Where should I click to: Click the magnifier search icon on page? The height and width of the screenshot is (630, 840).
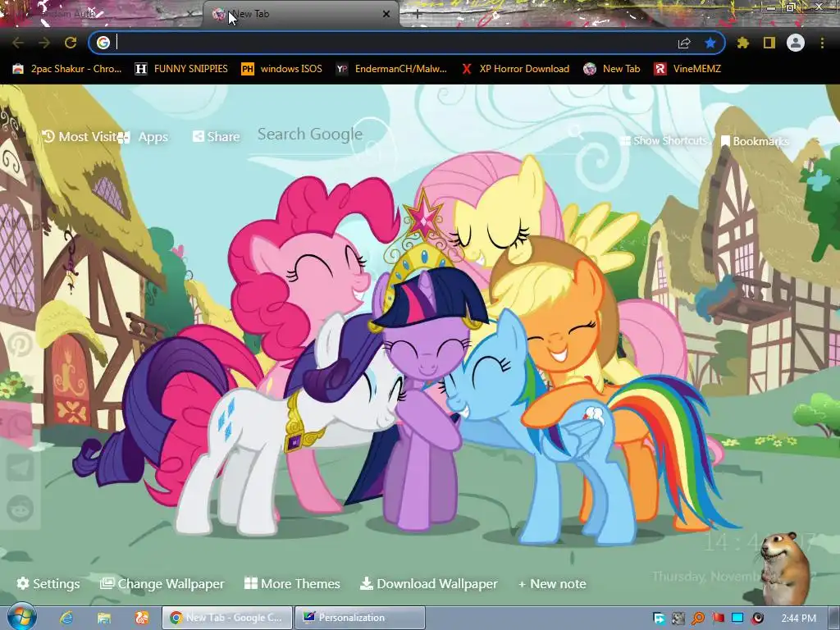pos(576,132)
